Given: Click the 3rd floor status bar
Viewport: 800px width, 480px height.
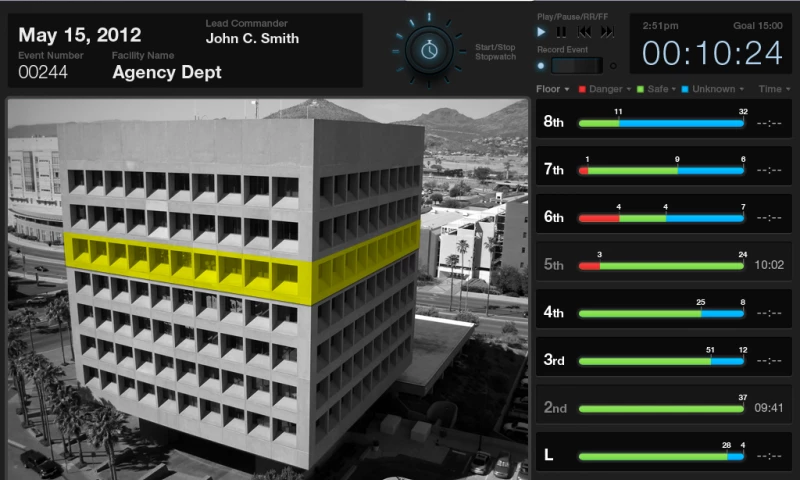Looking at the screenshot, I should click(661, 362).
